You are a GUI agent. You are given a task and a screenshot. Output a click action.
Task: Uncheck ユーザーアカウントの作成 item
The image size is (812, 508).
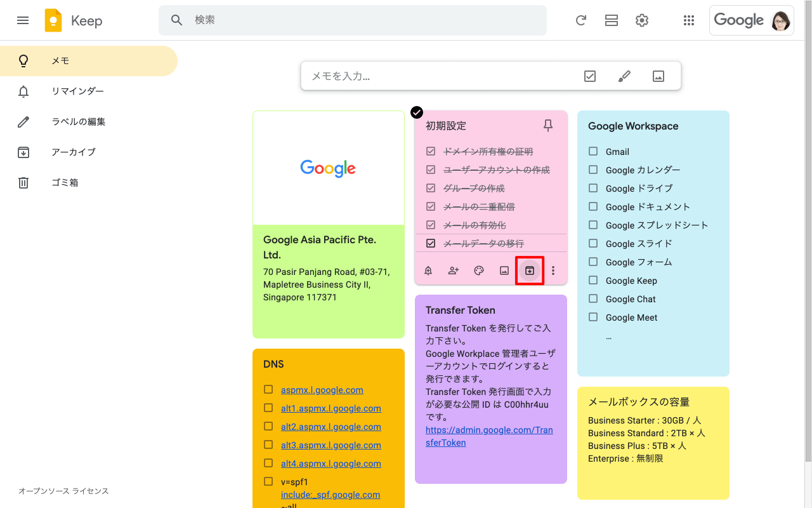431,170
